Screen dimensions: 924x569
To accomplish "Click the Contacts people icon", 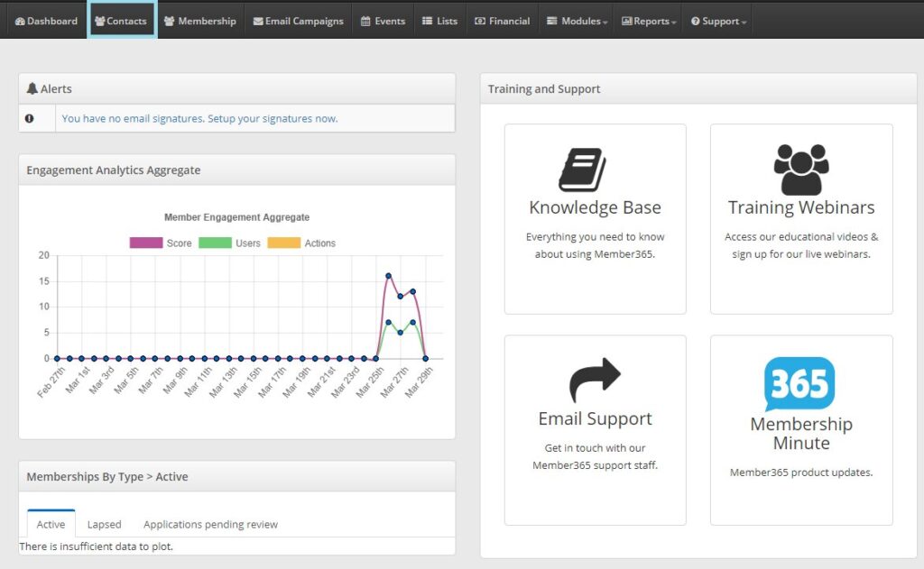I will tap(99, 22).
